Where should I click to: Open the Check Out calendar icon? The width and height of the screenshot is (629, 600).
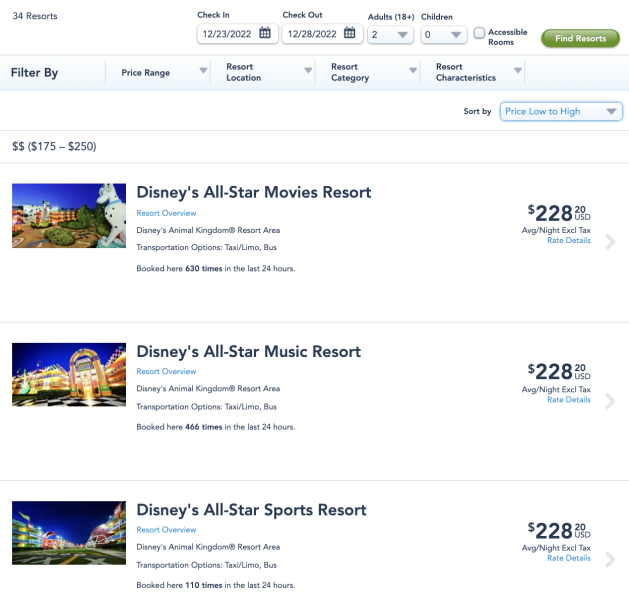point(350,33)
